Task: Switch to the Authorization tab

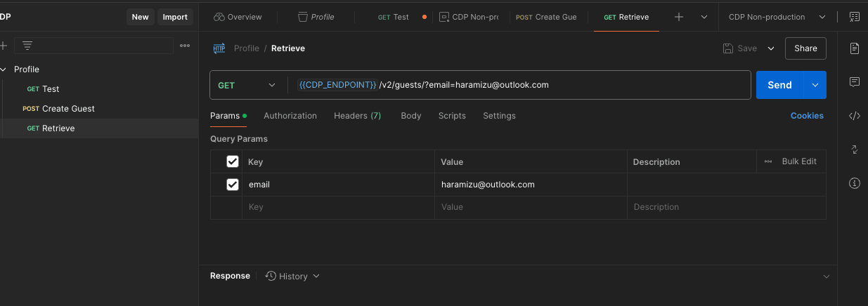Action: (x=290, y=116)
